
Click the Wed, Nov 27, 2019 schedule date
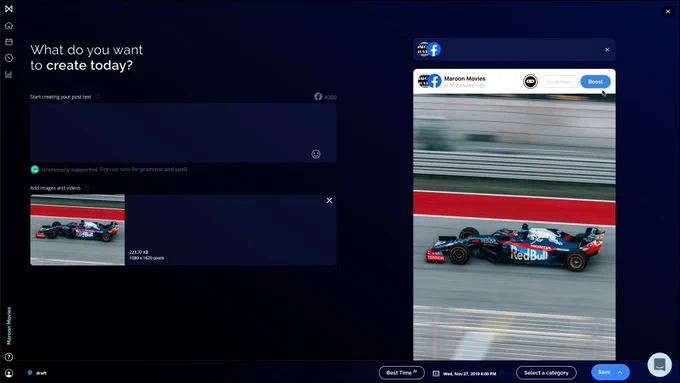(x=470, y=373)
